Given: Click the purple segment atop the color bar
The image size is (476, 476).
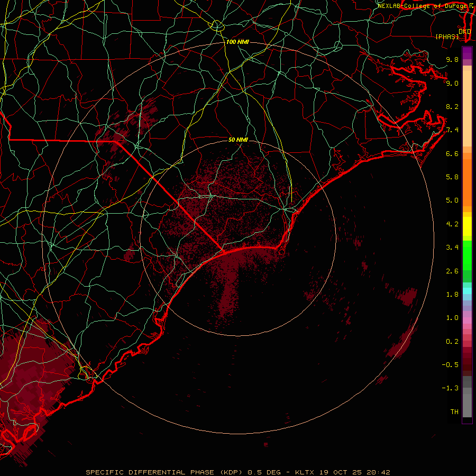Looking at the screenshot, I should (467, 53).
